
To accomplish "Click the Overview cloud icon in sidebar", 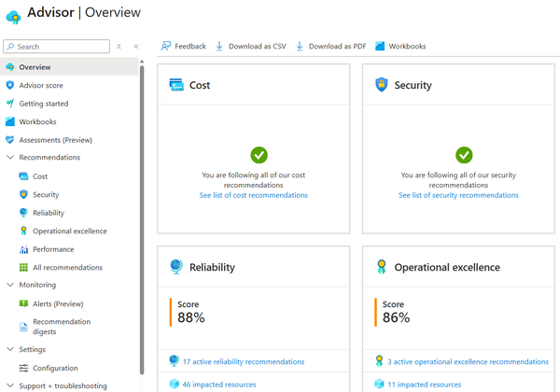I will [10, 67].
